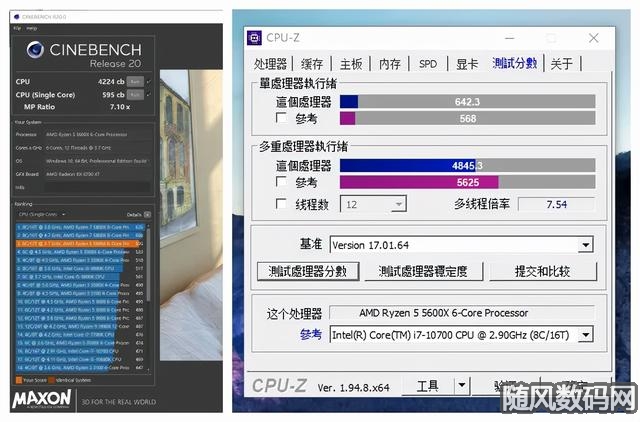Click the AMD Ryzen 5 5600X processor name field
Screen dimensions: 640x422
click(x=462, y=313)
